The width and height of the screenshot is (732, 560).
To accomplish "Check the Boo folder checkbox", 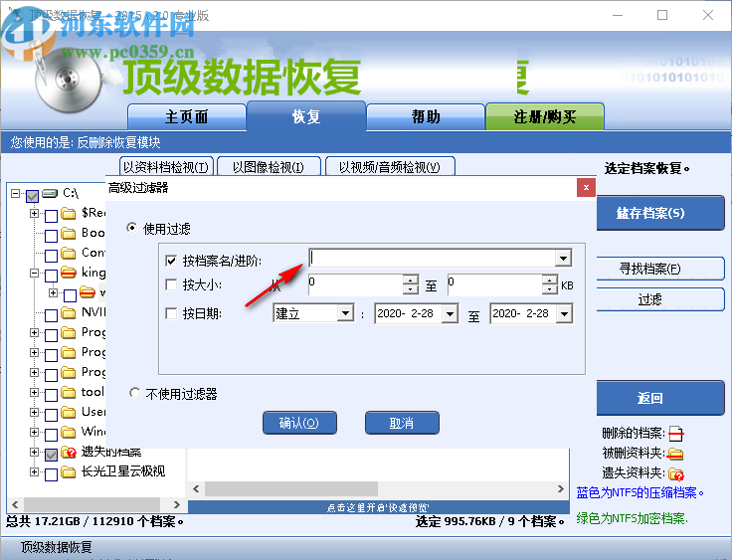I will point(51,235).
